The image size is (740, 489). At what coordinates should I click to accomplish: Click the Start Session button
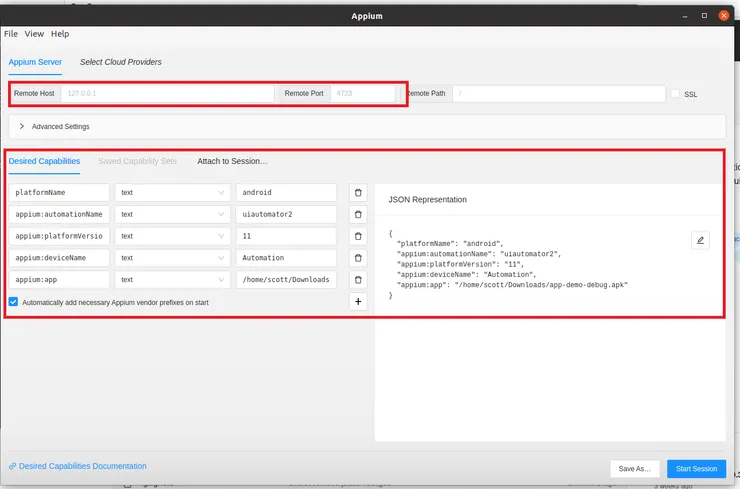tap(696, 468)
